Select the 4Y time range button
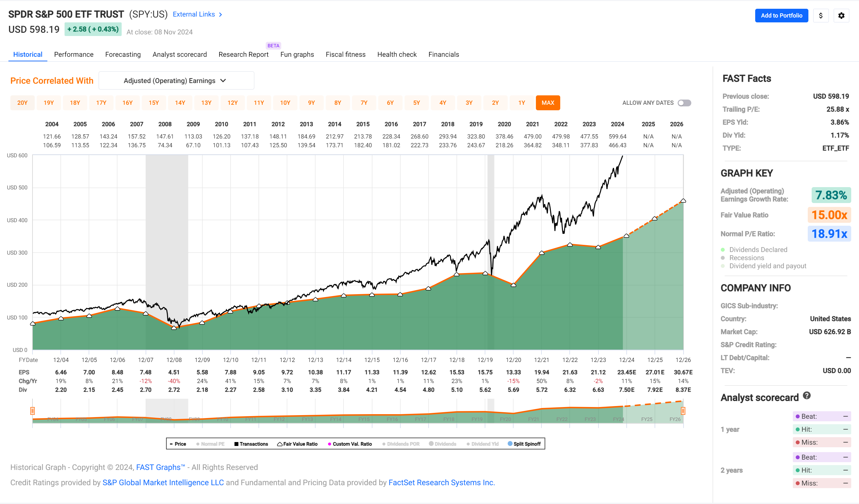The height and width of the screenshot is (504, 859). point(442,103)
